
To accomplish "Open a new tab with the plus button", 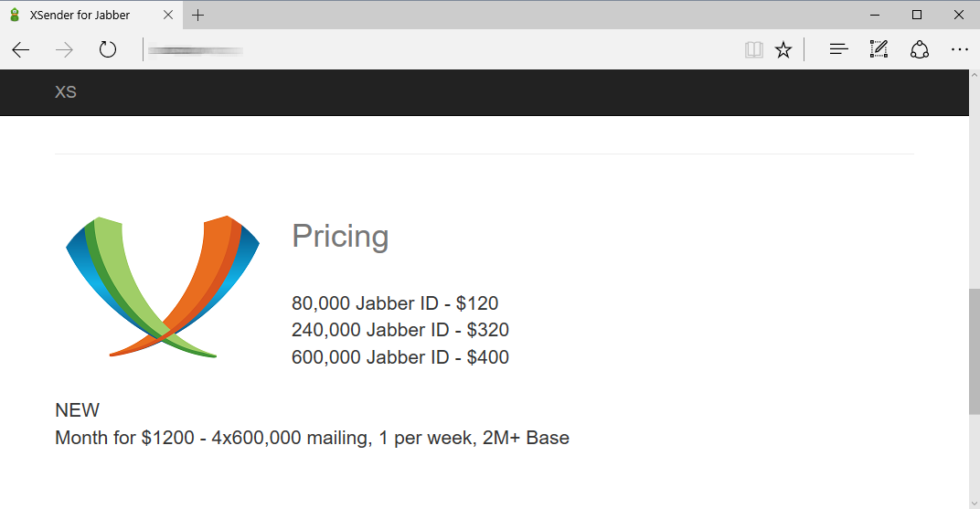I will point(198,15).
